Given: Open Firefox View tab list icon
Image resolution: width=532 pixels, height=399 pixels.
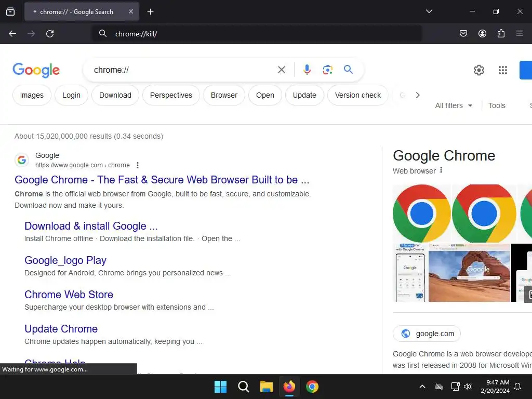Looking at the screenshot, I should [10, 12].
